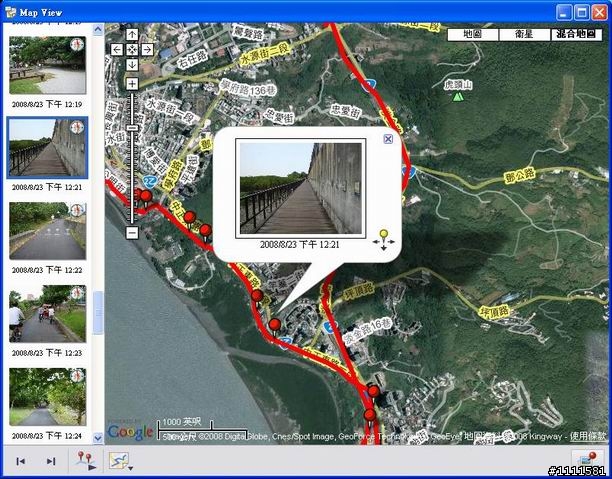This screenshot has width=612, height=479.
Task: Close the photo info balloon
Action: [388, 139]
